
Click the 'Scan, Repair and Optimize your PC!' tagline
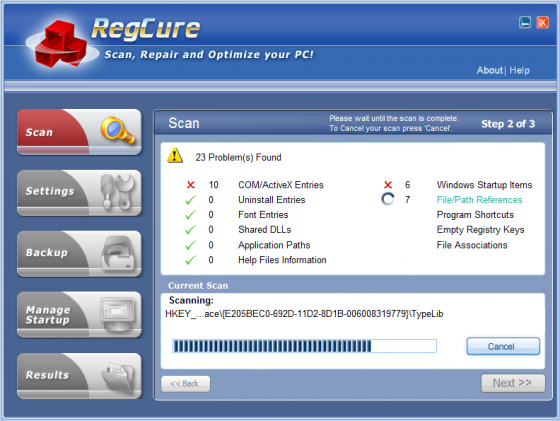click(209, 55)
